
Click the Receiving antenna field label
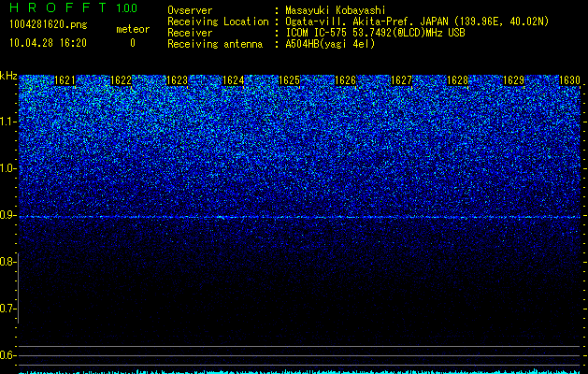[x=215, y=44]
